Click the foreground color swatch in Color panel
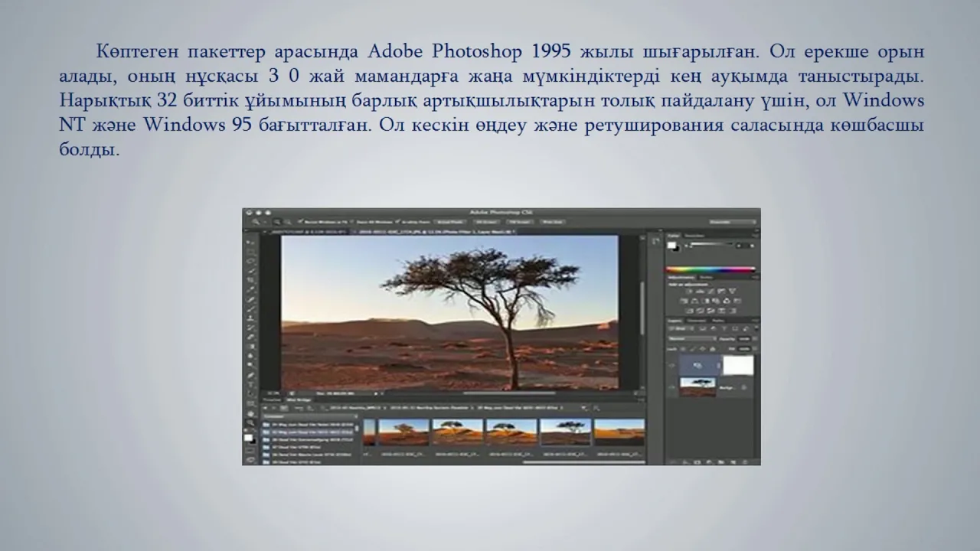 pos(671,245)
